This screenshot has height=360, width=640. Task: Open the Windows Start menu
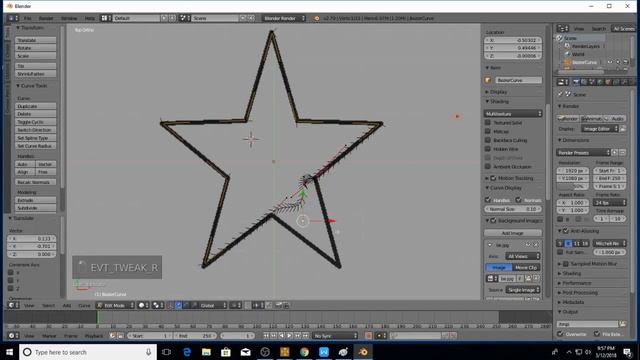click(9, 352)
